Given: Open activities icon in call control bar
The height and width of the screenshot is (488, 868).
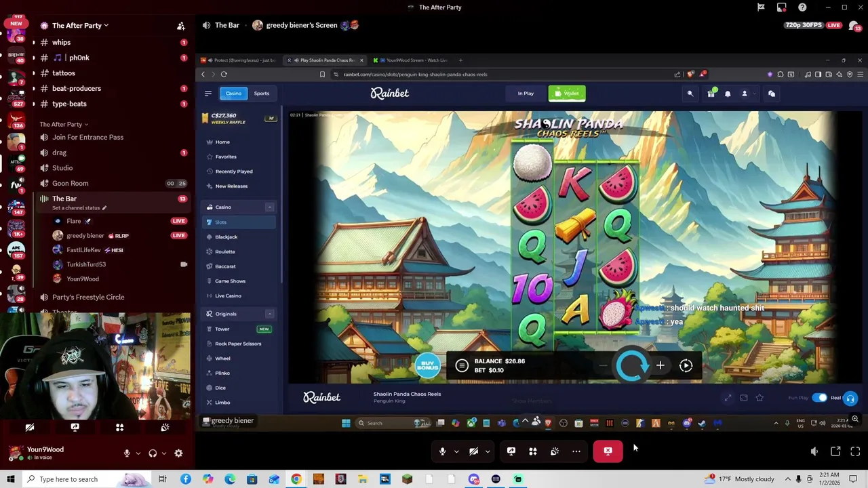Looking at the screenshot, I should point(533,451).
